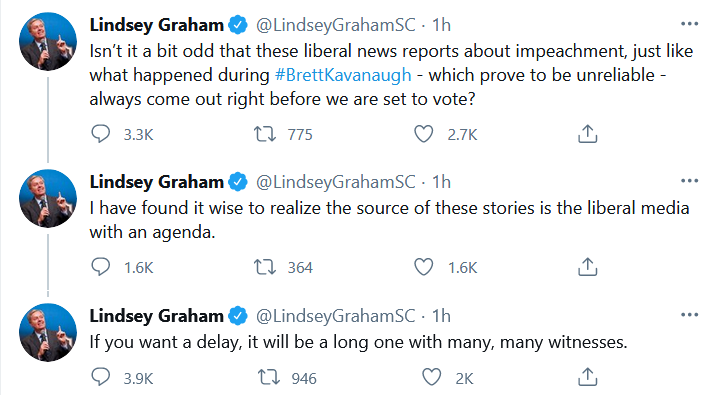This screenshot has width=717, height=395.
Task: Like the tweet with 2.7K likes
Action: tap(423, 134)
